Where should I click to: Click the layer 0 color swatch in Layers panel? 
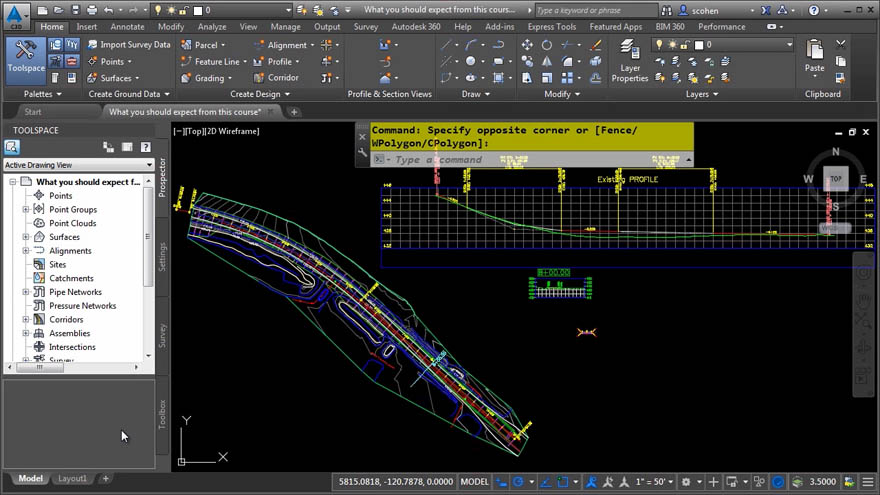(x=699, y=45)
